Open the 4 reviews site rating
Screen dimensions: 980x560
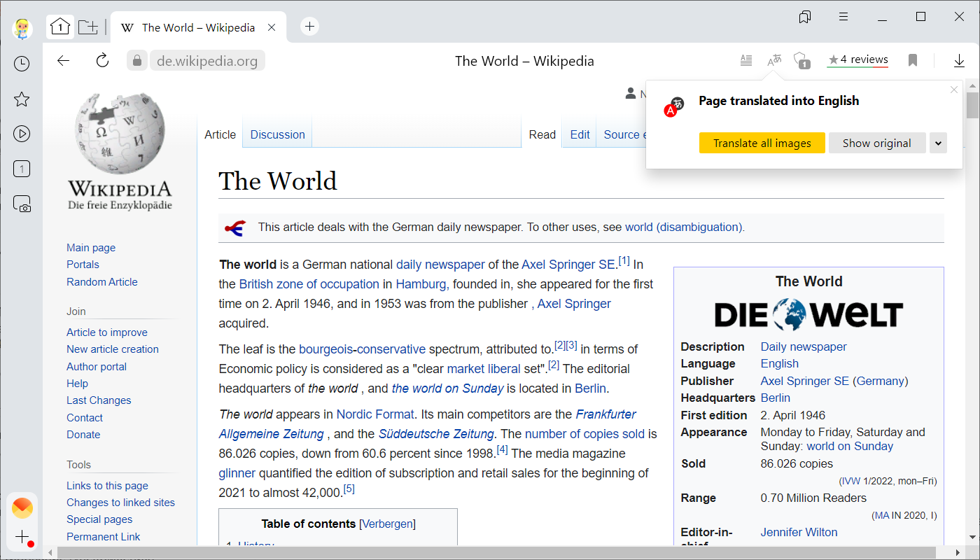857,60
